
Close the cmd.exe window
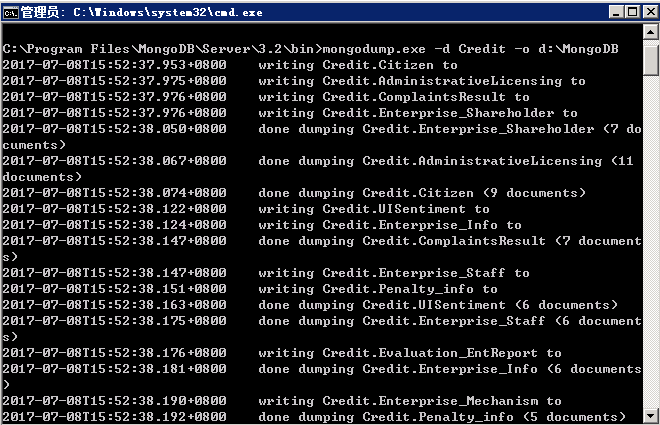point(645,11)
